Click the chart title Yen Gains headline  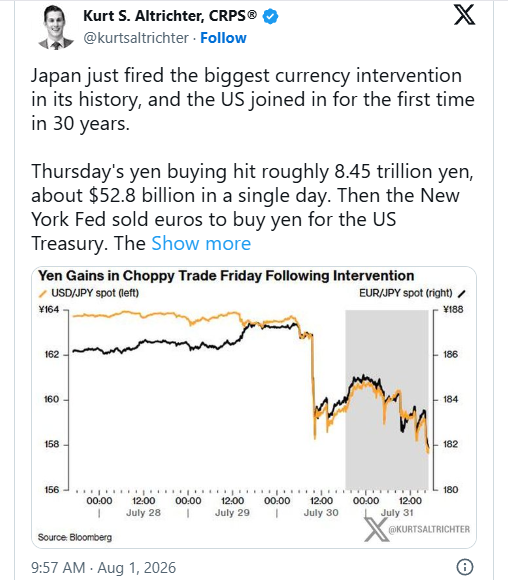[x=226, y=276]
